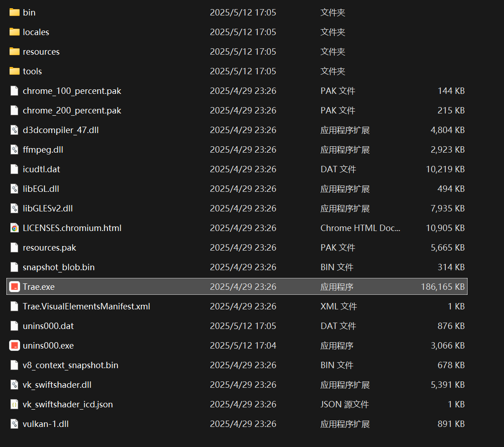
Task: Click the vk_swiftshader_icd.json braces icon
Action: pyautogui.click(x=15, y=404)
